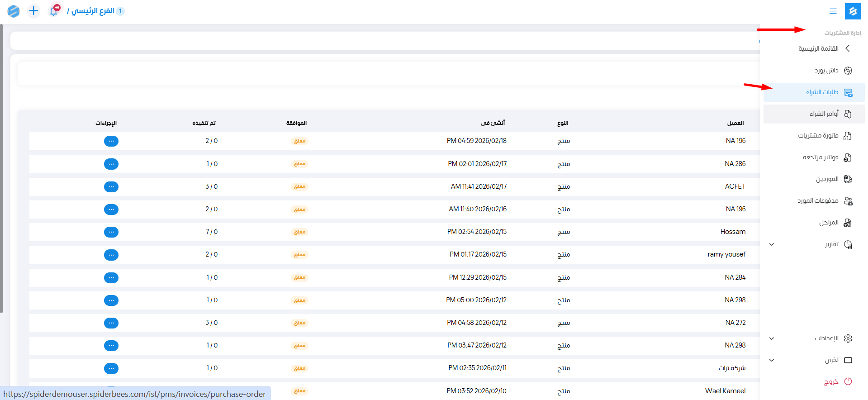
Task: Click the red logout power icon
Action: coord(848,381)
